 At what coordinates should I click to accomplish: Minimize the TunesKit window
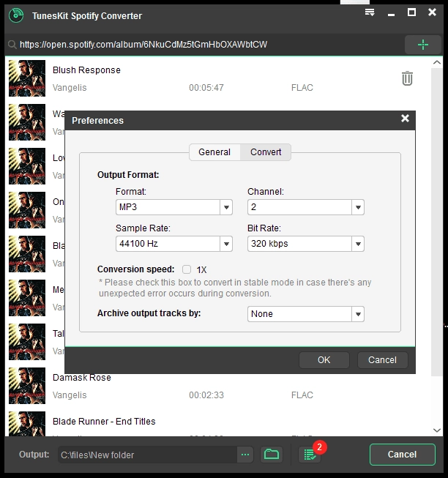tap(392, 15)
